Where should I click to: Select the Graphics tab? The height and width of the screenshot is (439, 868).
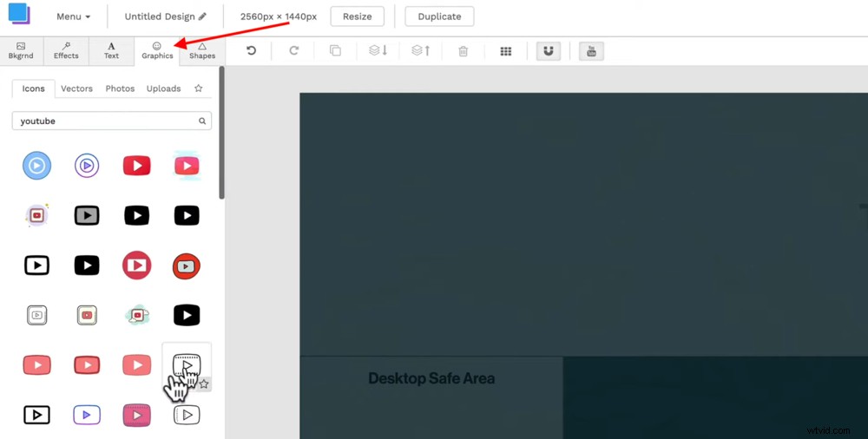pos(157,51)
